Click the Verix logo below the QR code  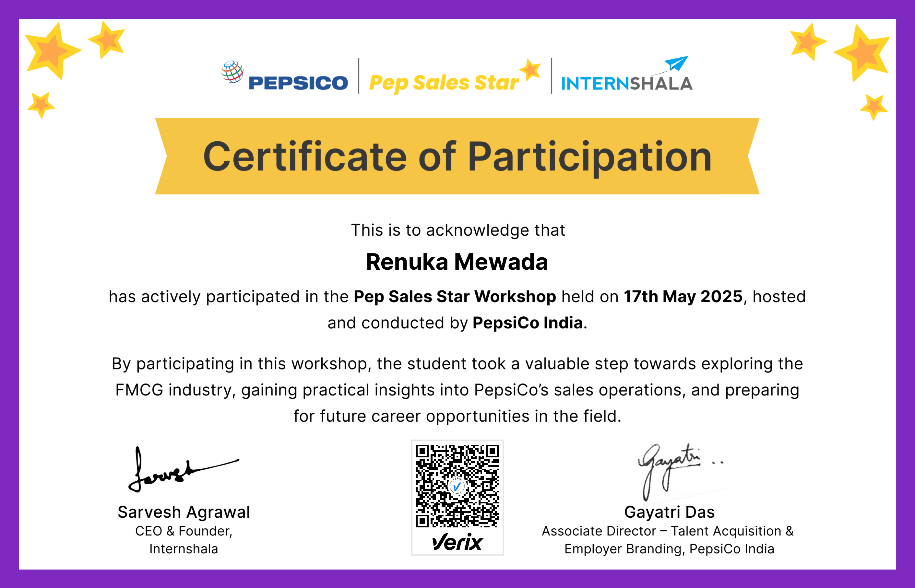[457, 542]
